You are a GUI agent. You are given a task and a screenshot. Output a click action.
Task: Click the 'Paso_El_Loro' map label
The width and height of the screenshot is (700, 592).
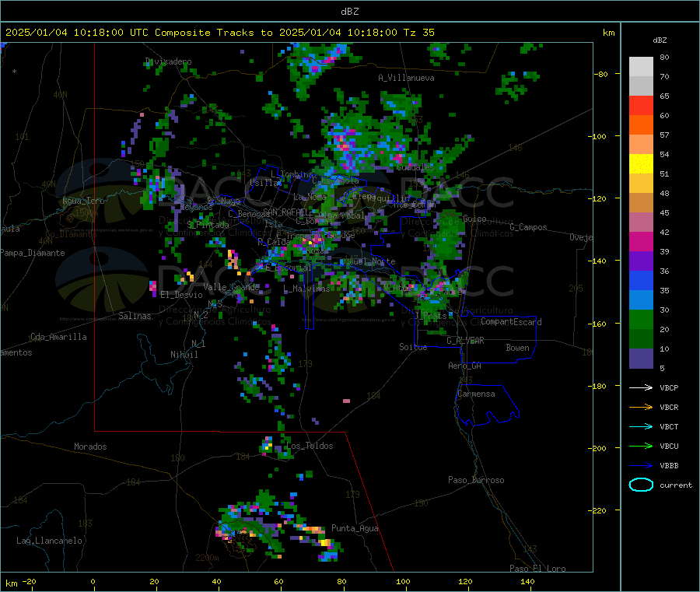(x=537, y=569)
